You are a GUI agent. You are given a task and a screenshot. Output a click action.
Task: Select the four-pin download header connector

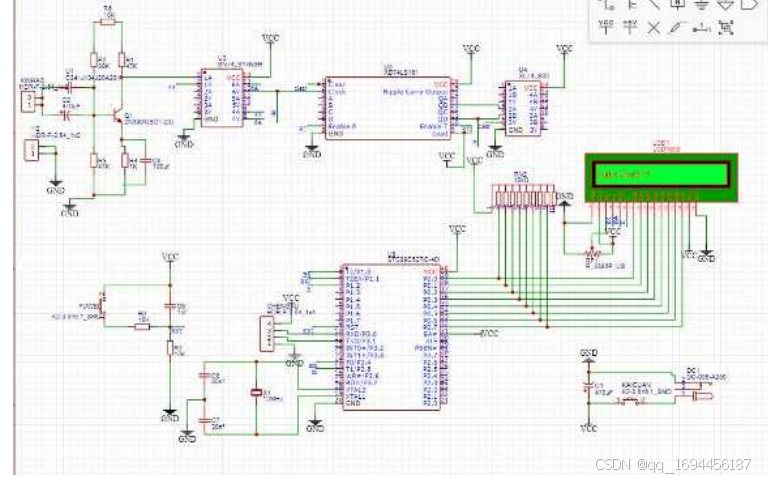[267, 334]
